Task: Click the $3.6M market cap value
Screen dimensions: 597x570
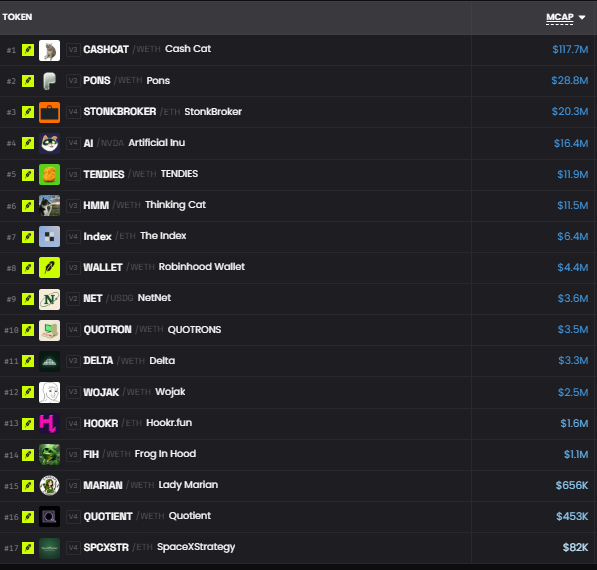Action: click(573, 299)
